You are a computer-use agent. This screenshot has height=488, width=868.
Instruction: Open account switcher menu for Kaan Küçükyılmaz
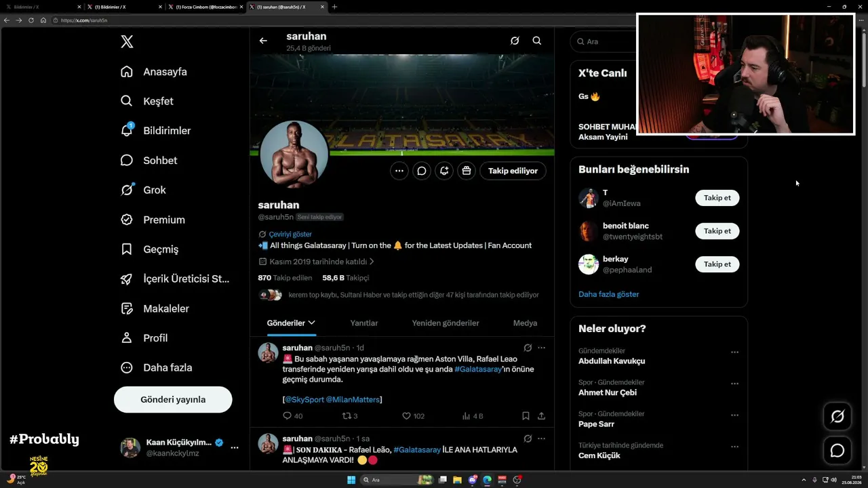pyautogui.click(x=235, y=447)
